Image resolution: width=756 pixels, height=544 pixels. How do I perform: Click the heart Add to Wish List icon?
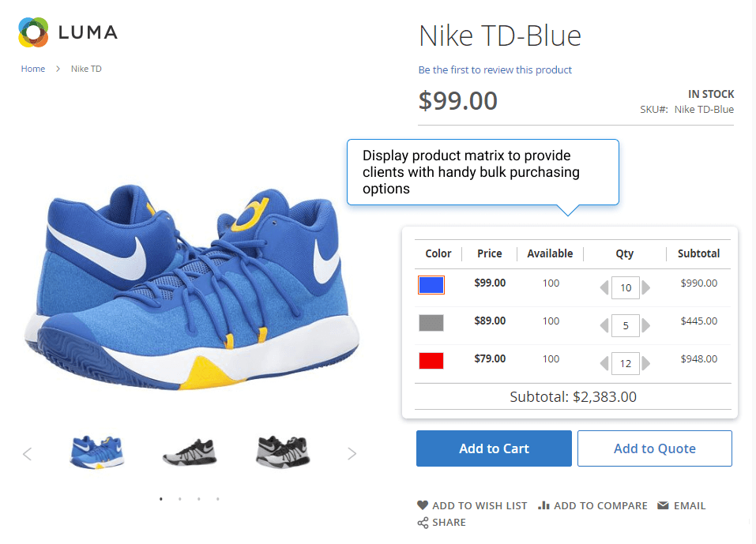423,505
